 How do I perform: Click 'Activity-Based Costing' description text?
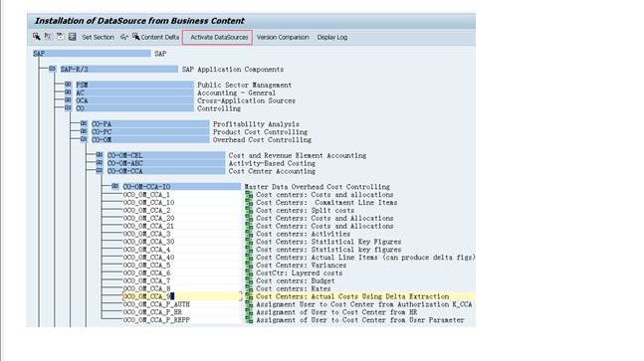[272, 163]
